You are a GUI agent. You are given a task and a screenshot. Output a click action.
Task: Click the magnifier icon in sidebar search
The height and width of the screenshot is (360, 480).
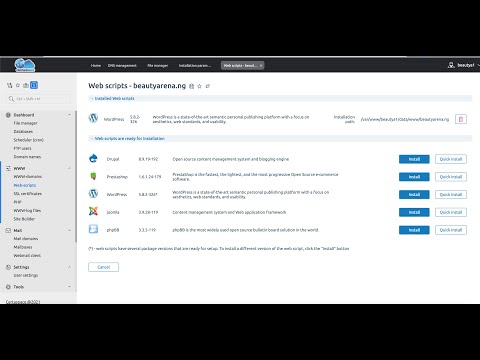(11, 99)
